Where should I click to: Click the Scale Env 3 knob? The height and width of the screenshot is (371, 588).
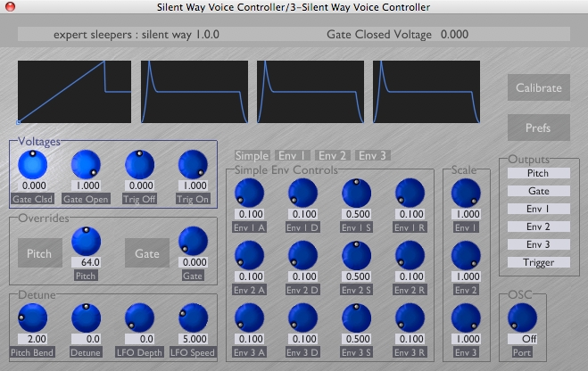(x=466, y=317)
